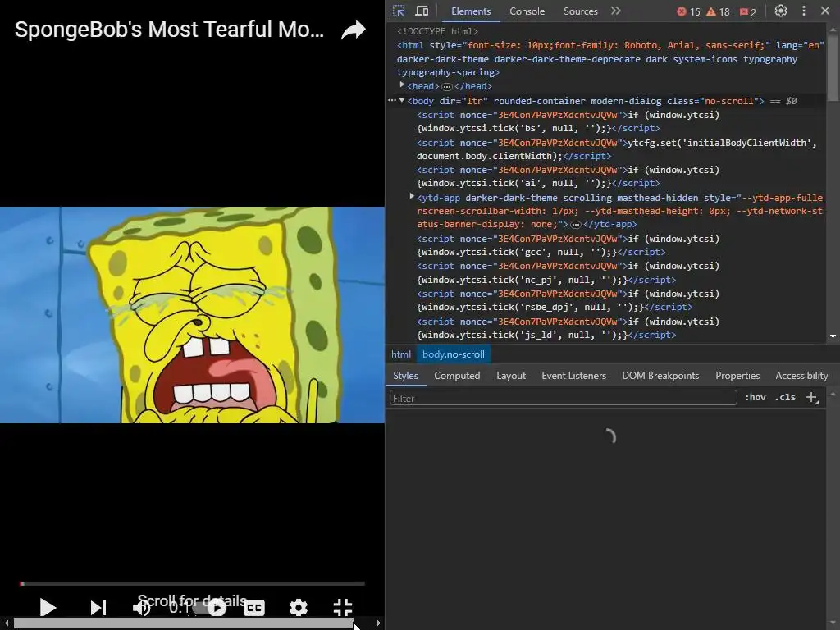Collapse the body element
This screenshot has height=630, width=840.
(402, 100)
